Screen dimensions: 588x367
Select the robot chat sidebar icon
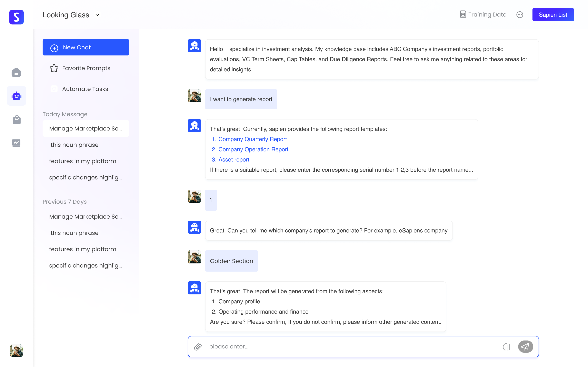(x=16, y=96)
